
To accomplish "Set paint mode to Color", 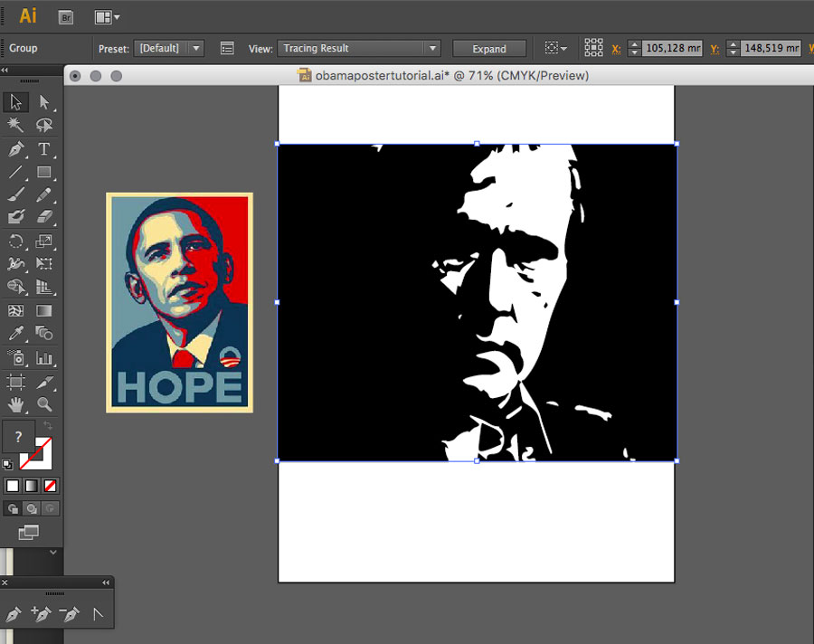I will (x=13, y=486).
